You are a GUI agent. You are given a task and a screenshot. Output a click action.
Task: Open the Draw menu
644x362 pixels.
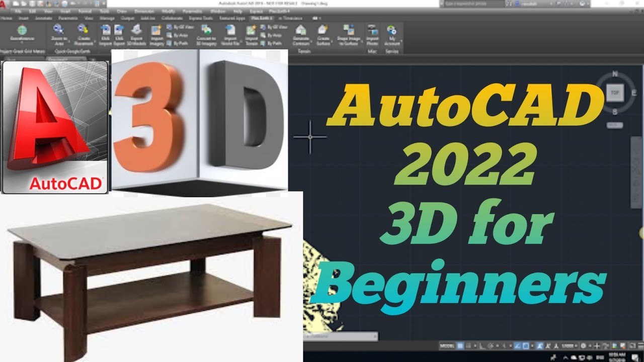coord(121,11)
